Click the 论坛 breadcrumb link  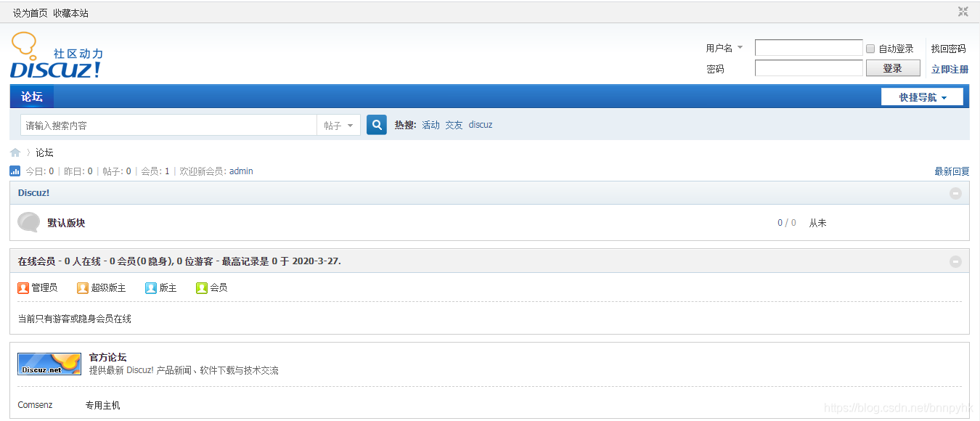coord(44,152)
